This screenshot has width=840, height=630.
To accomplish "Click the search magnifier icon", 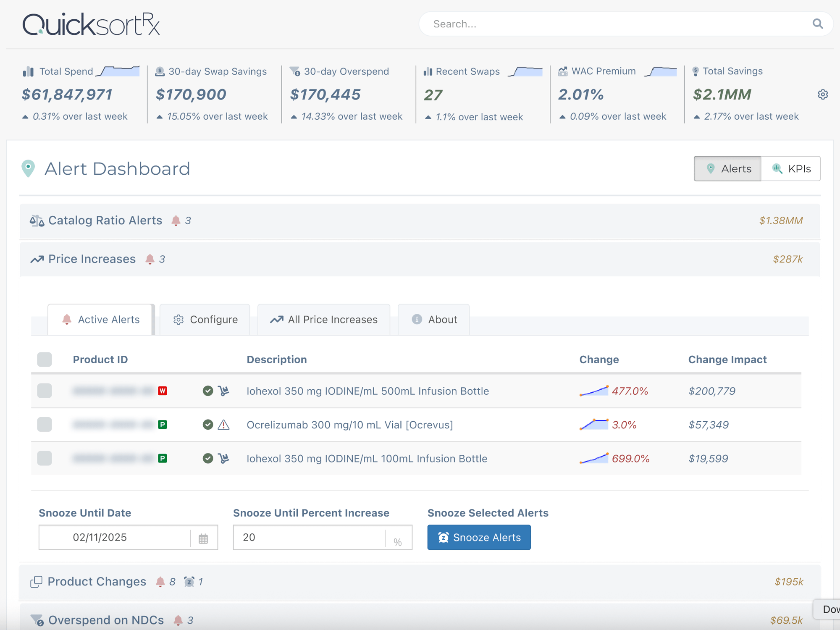I will click(x=817, y=24).
